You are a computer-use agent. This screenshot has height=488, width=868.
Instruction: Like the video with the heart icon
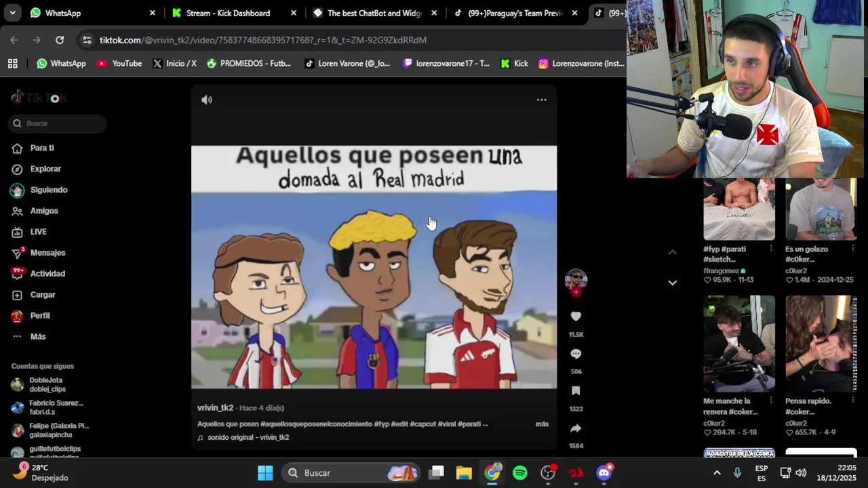(576, 317)
